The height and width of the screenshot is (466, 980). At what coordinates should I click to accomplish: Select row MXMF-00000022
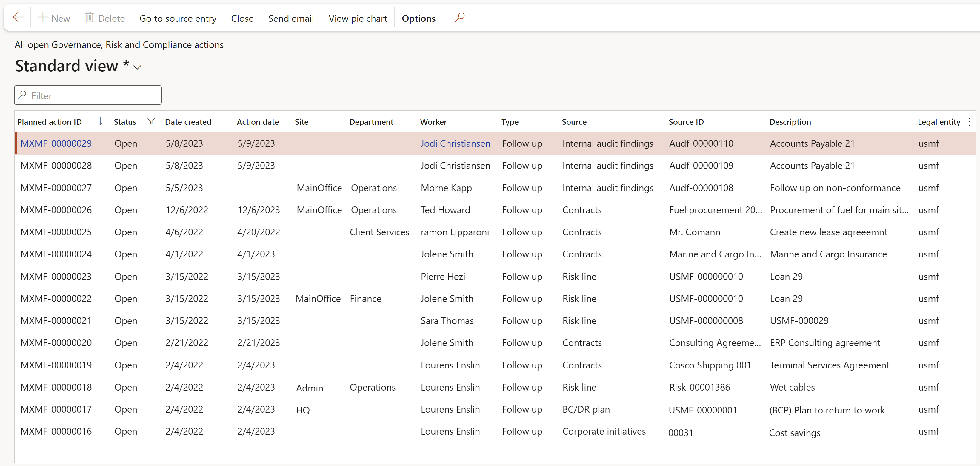point(495,298)
